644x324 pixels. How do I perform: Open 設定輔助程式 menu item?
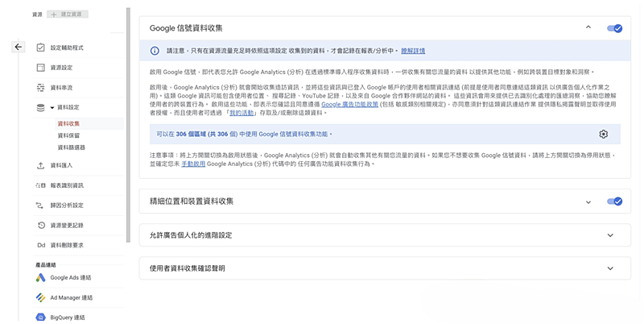coord(67,48)
